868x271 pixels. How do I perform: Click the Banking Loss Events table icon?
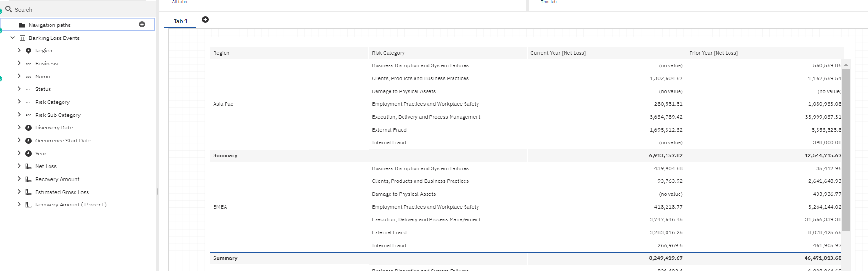tap(22, 38)
